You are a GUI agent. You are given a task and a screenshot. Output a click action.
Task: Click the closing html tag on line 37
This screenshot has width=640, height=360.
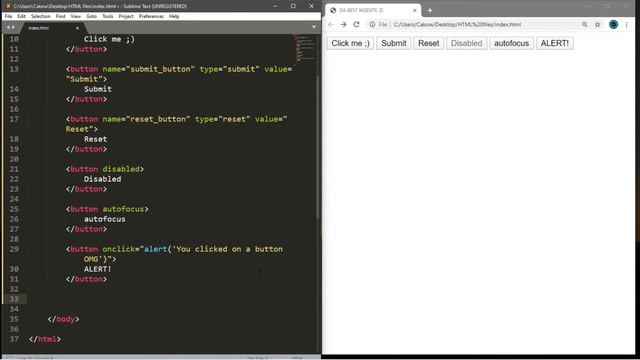tap(45, 339)
